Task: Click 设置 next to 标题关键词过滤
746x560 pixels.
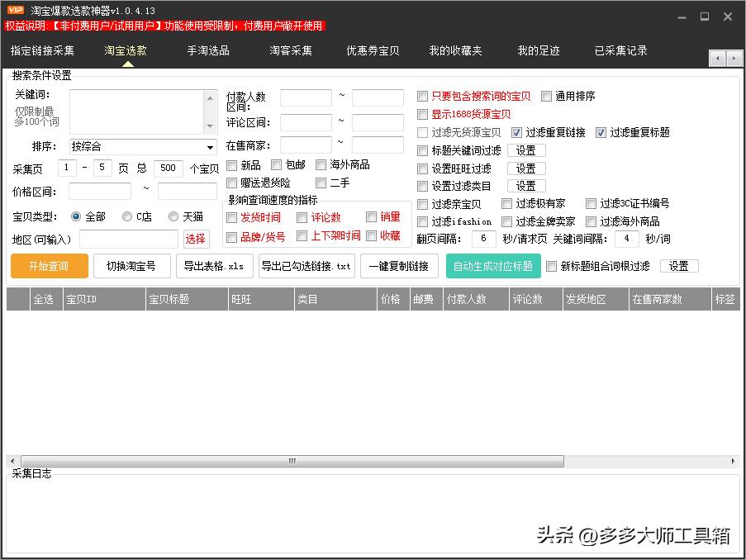Action: click(525, 150)
